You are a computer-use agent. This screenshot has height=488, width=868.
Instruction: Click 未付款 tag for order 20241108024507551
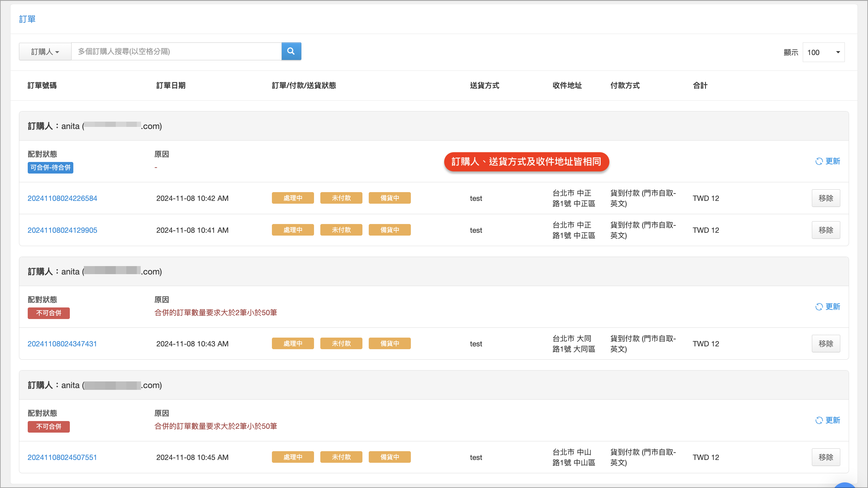click(x=341, y=457)
